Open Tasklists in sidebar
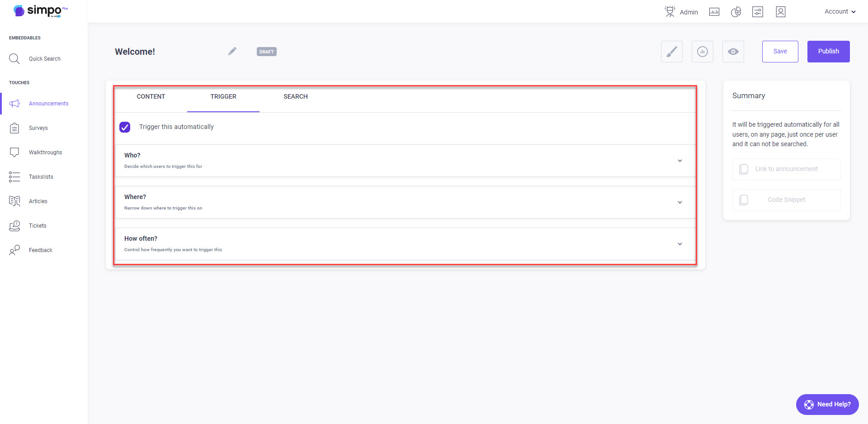The width and height of the screenshot is (868, 424). (41, 177)
